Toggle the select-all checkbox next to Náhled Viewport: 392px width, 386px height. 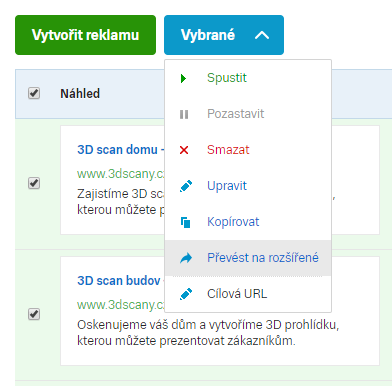(x=34, y=93)
